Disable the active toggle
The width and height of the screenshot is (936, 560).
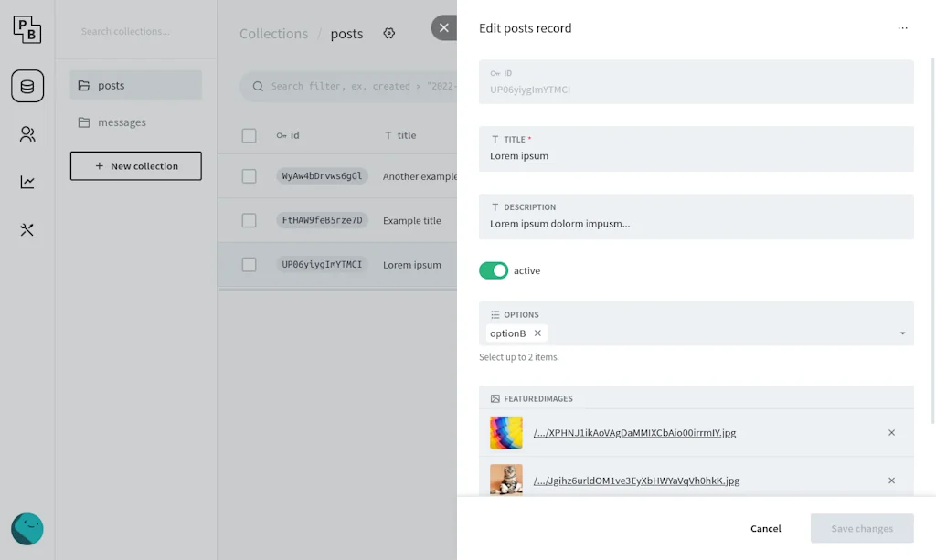(x=494, y=270)
